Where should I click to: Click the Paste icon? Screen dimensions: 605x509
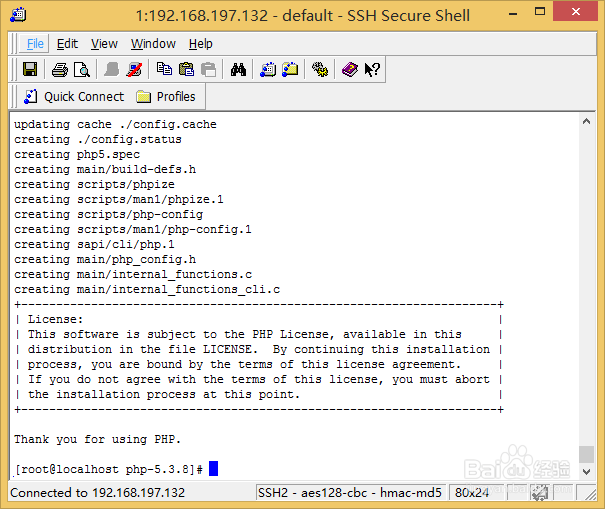coord(187,70)
